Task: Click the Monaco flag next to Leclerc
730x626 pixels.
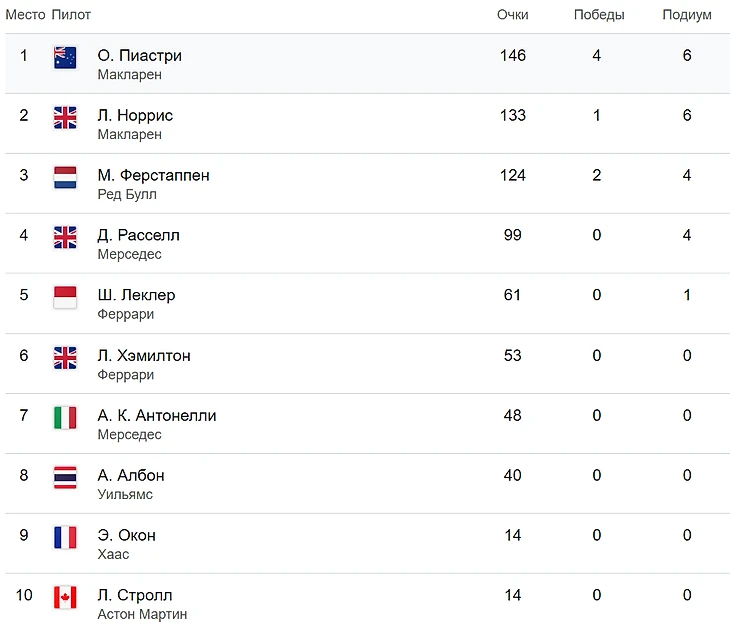Action: pos(65,297)
